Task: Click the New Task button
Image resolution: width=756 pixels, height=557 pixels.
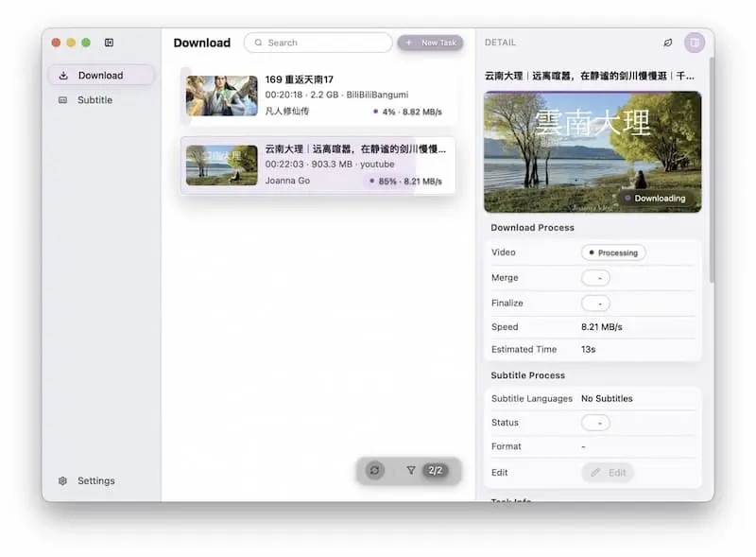Action: tap(431, 43)
